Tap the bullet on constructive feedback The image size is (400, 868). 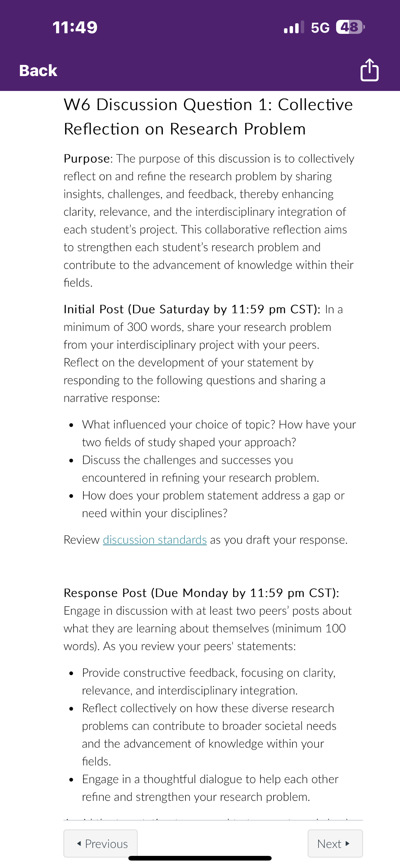[209, 681]
